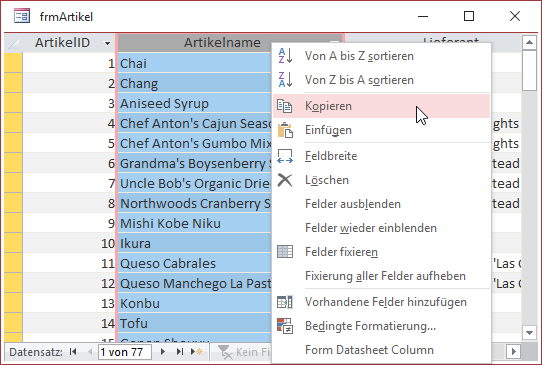
Task: Click the Chang cell
Action: click(x=195, y=83)
